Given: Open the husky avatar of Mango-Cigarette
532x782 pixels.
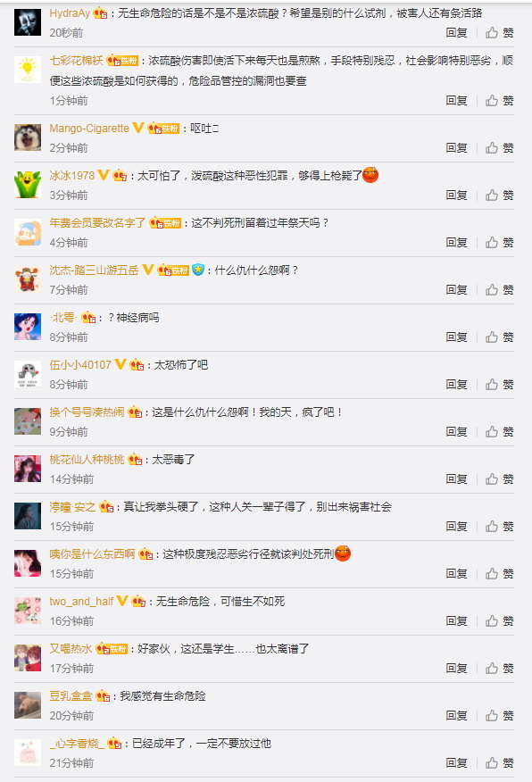Looking at the screenshot, I should click(28, 137).
